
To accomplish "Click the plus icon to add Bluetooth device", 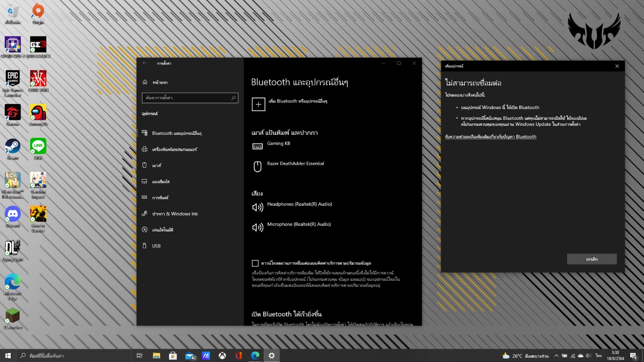I will [258, 104].
